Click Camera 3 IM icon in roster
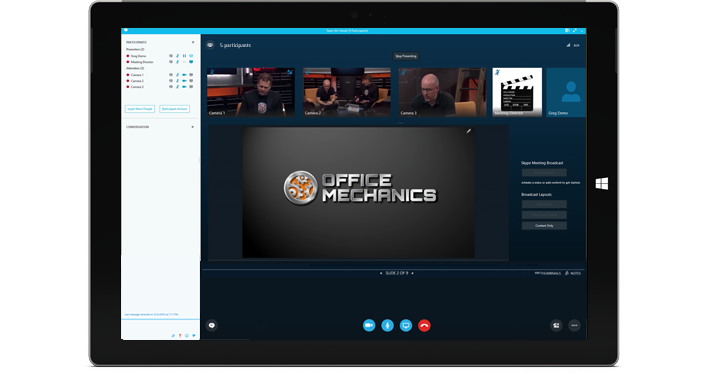Screen dimensions: 713x374 [171, 86]
